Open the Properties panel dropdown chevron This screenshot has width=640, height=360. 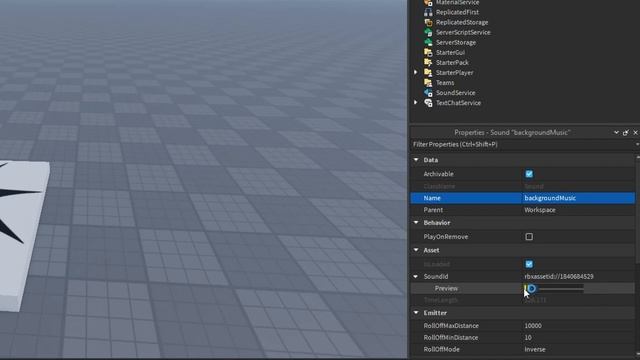click(616, 133)
